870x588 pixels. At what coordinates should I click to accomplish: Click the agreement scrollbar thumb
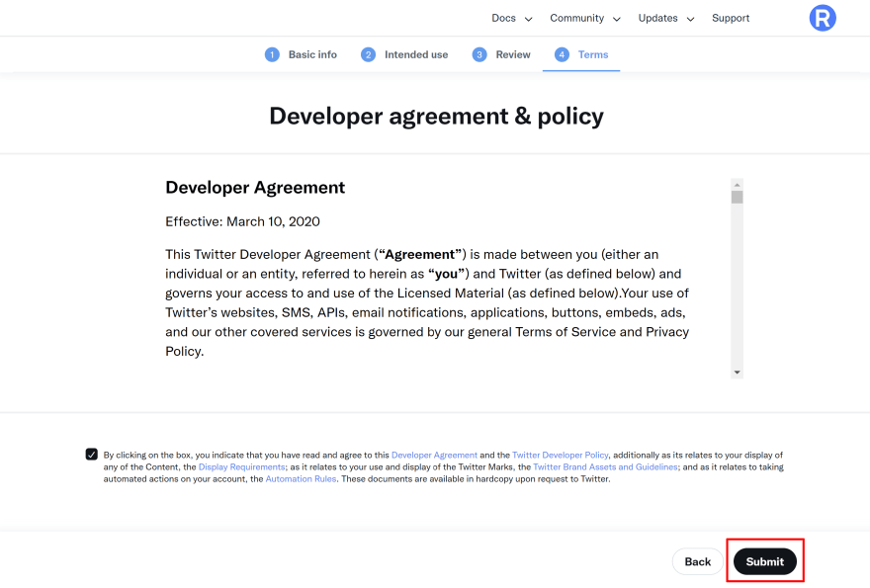[x=737, y=197]
